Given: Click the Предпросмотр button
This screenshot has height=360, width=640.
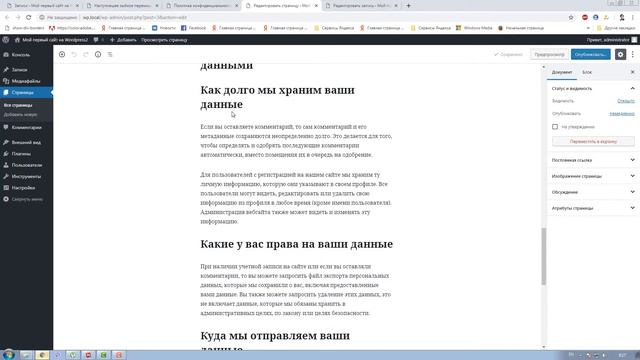Looking at the screenshot, I should pyautogui.click(x=549, y=54).
